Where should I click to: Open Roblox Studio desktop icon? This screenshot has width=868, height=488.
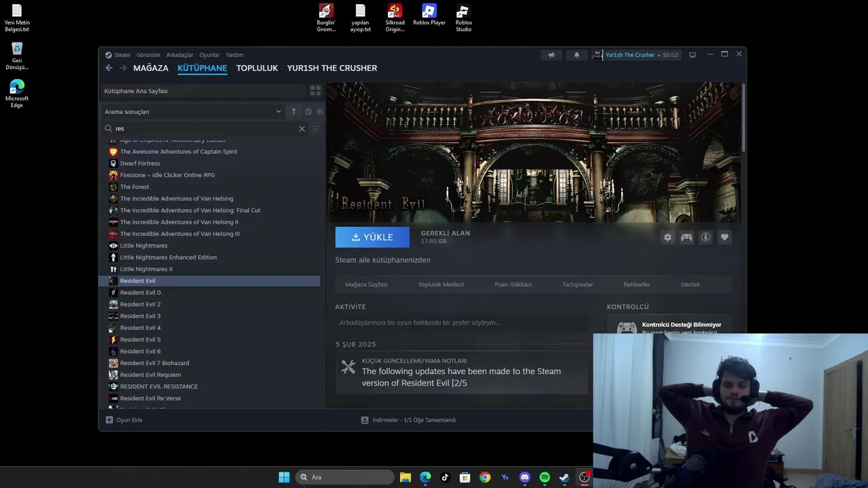[x=464, y=18]
